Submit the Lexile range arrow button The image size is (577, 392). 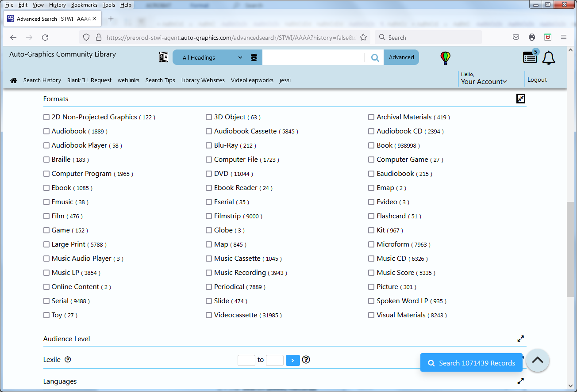(x=293, y=360)
